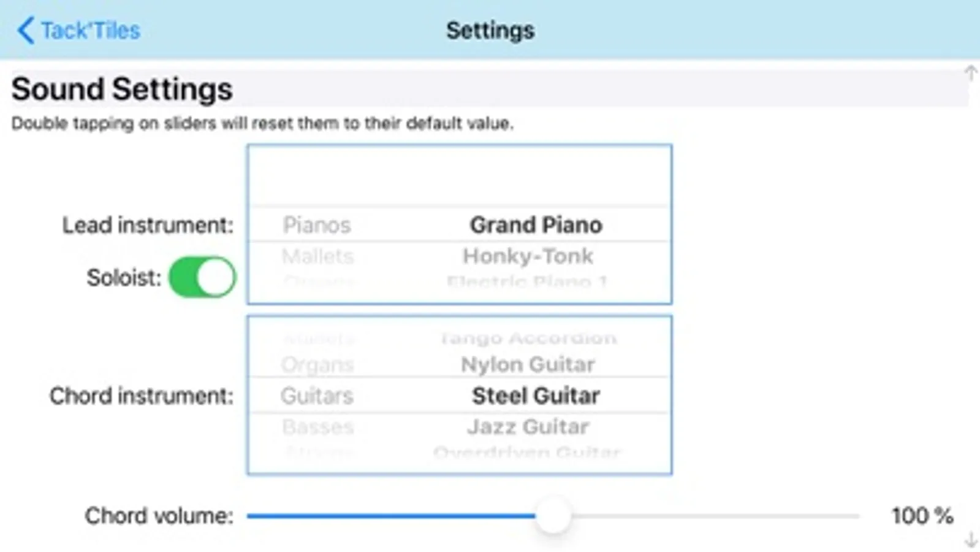This screenshot has height=552, width=980.
Task: Toggle the Soloist switch off
Action: point(202,277)
